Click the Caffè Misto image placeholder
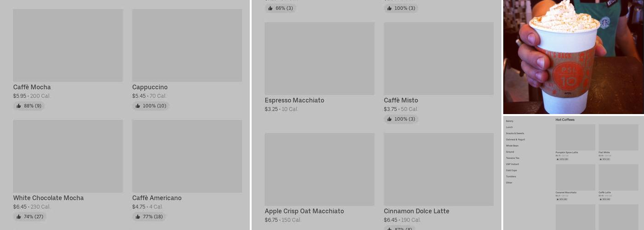This screenshot has width=644, height=230. point(438,58)
